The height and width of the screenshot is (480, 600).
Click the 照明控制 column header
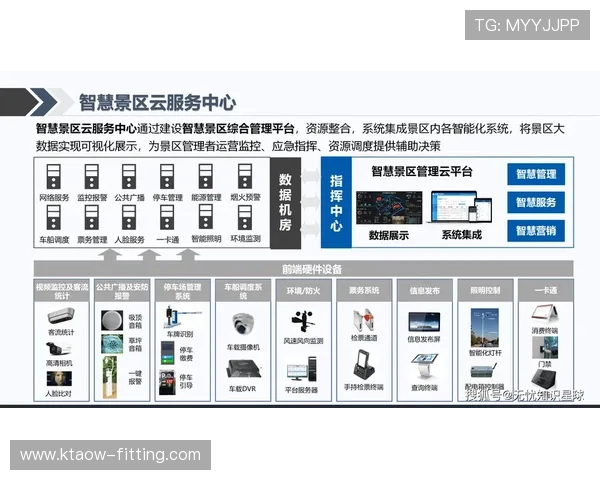pyautogui.click(x=485, y=291)
